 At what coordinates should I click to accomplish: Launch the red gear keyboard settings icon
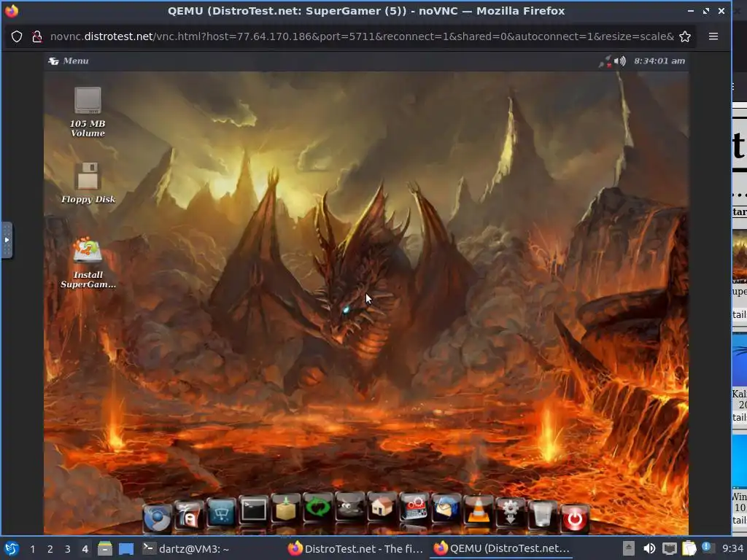414,508
